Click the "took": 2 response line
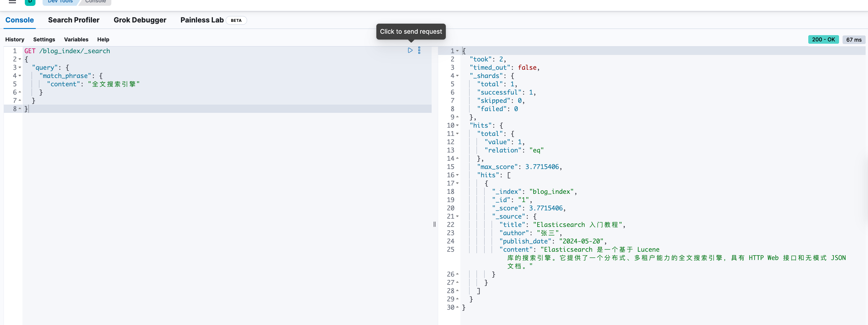 pos(488,59)
